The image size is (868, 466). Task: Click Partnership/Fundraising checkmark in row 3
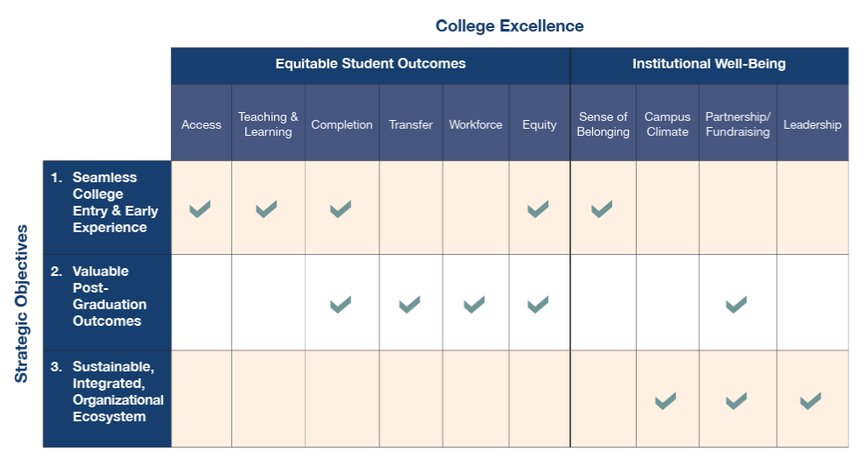pos(736,401)
